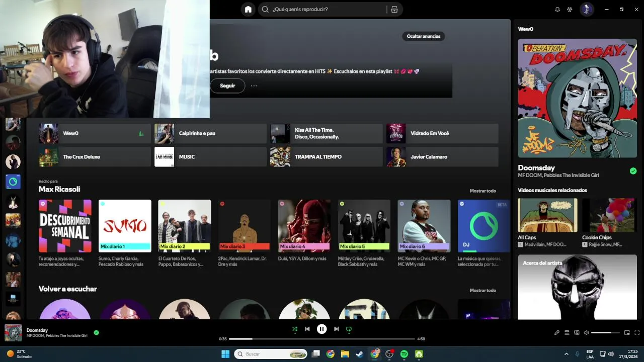Toggle shuffle playback
The image size is (644, 362).
[x=295, y=329]
